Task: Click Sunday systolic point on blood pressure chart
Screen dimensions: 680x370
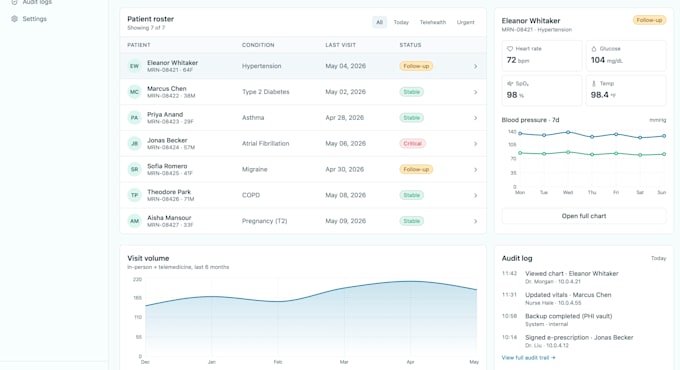Action: [664, 136]
